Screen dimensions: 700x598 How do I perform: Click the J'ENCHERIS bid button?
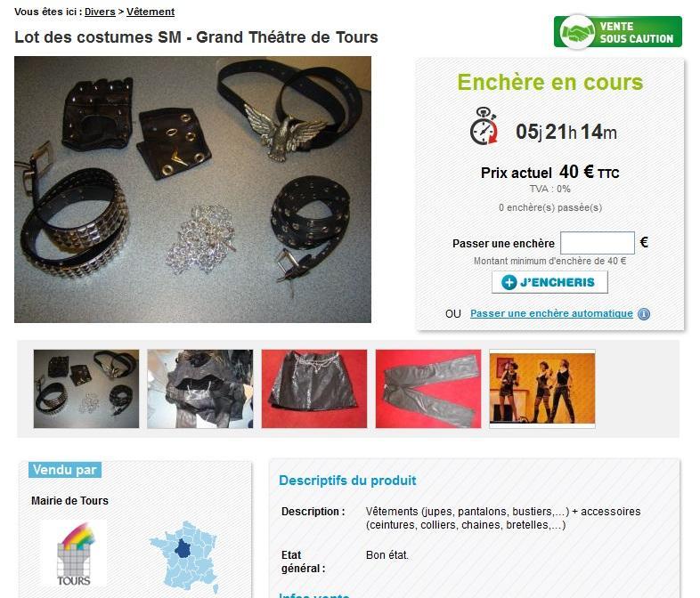tap(549, 282)
